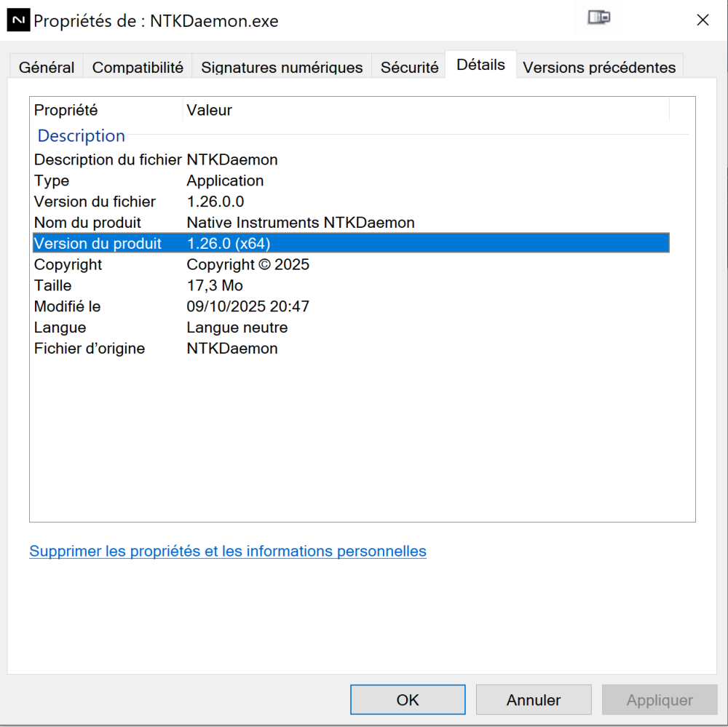Select the Détails tab
This screenshot has height=727, width=728.
(480, 65)
